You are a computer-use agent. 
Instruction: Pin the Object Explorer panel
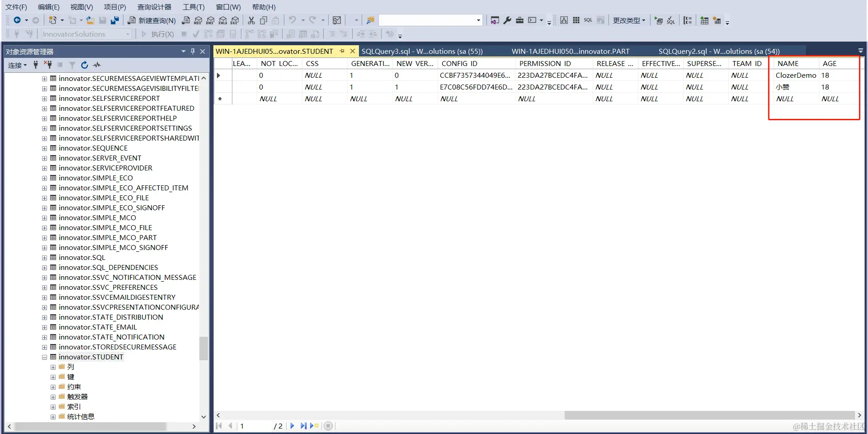tap(193, 52)
